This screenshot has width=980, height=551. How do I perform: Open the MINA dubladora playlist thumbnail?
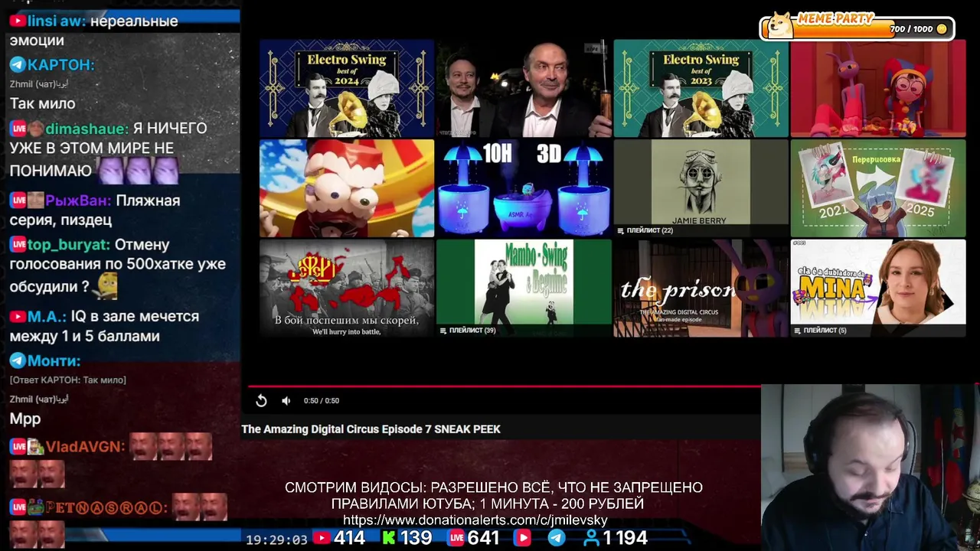tap(878, 289)
